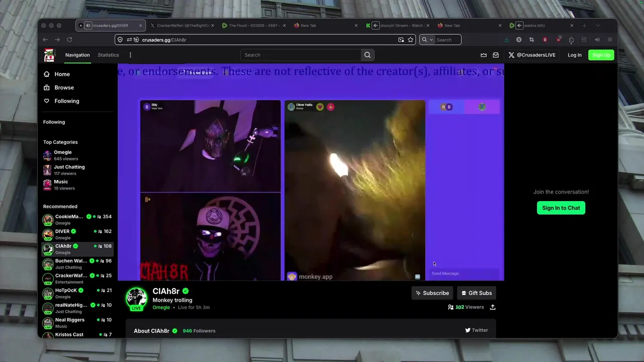Click the browser Search box

(441, 40)
